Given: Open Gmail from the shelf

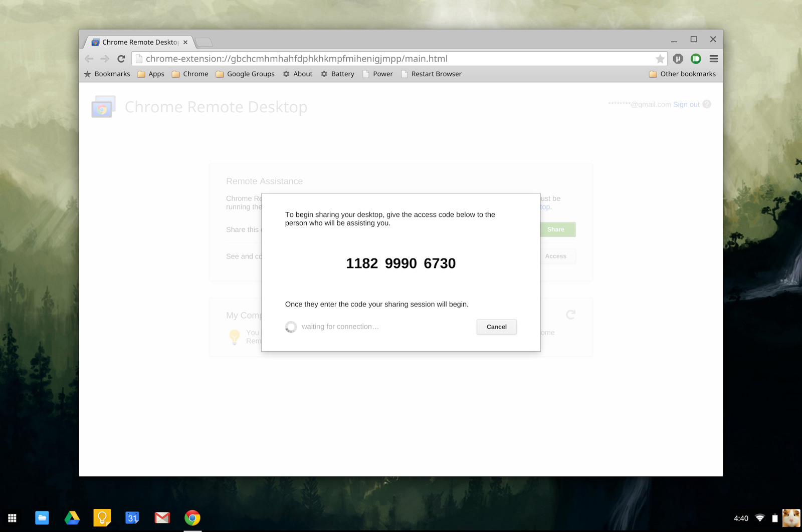Looking at the screenshot, I should 162,518.
